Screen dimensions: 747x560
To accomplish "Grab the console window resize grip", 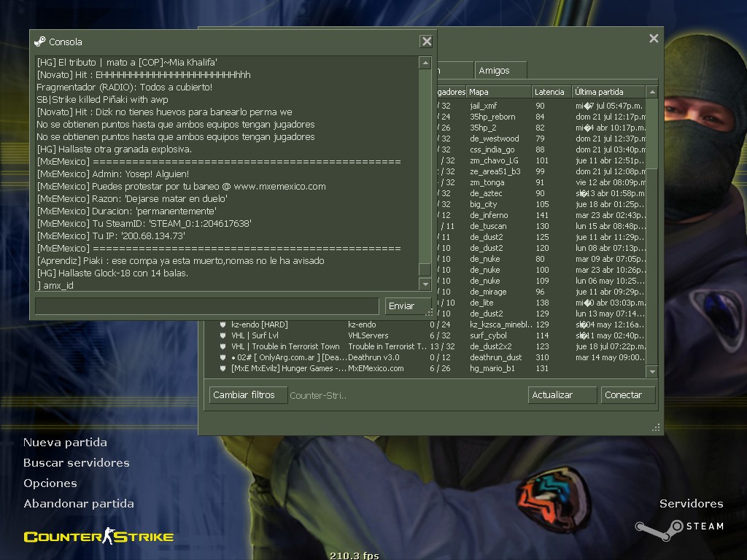I will (x=429, y=312).
